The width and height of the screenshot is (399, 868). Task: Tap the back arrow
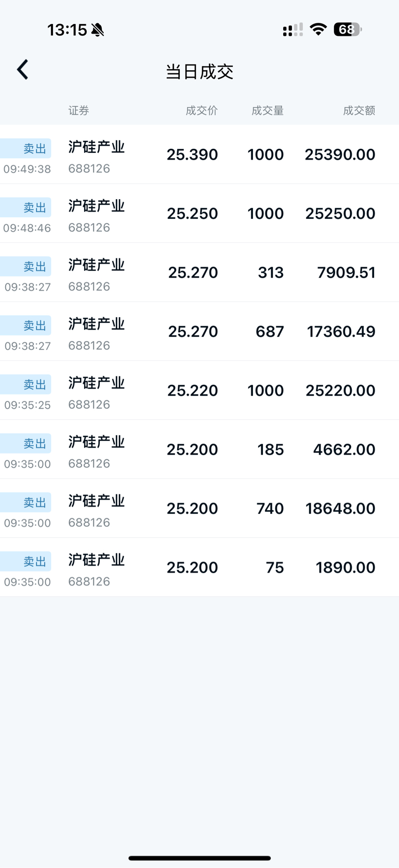[x=22, y=70]
